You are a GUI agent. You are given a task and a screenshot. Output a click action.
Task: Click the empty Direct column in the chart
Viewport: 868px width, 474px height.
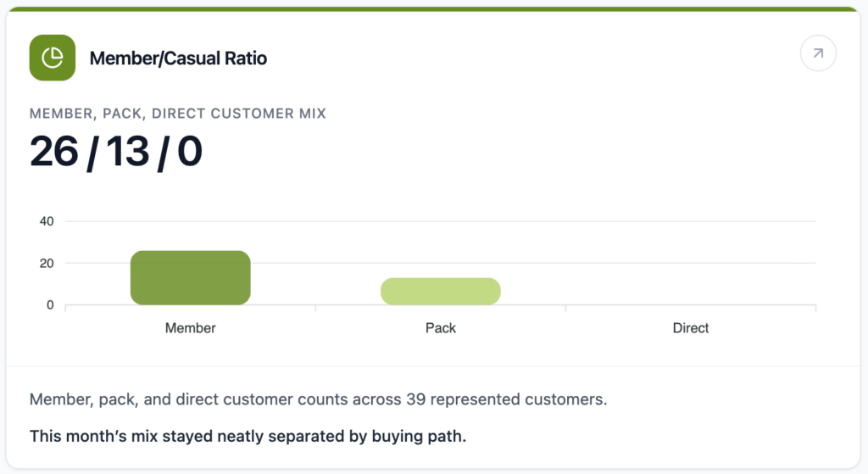691,271
